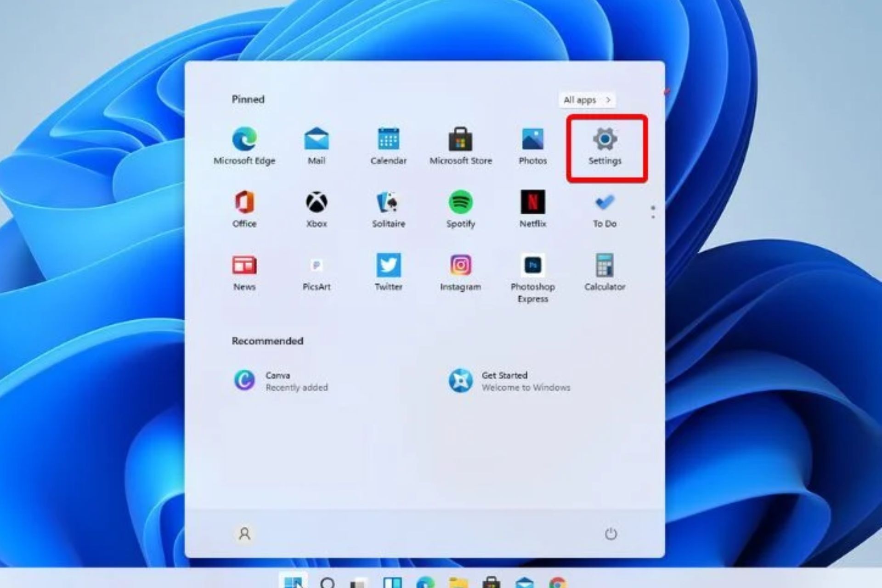
Task: Open Widgets panel from taskbar
Action: (x=392, y=582)
